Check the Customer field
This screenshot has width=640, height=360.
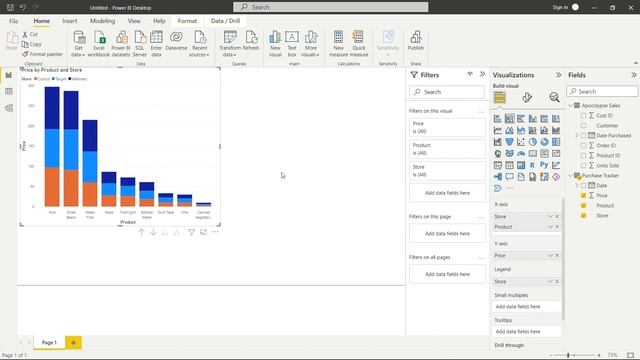tap(583, 125)
